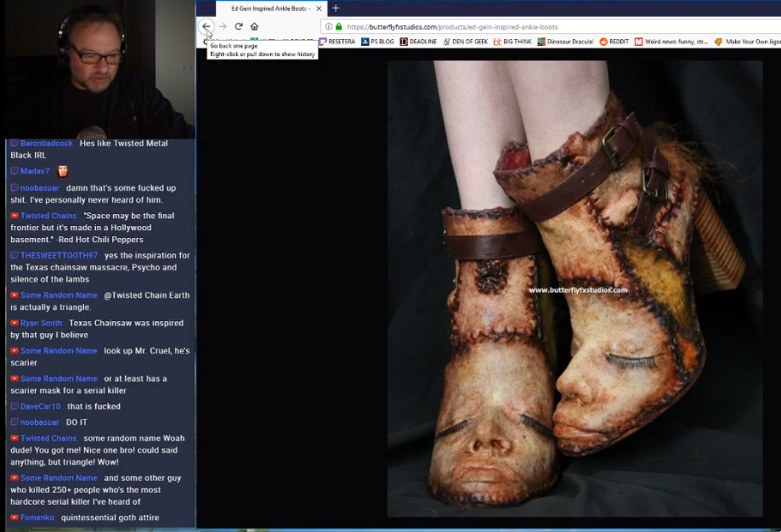Click the Madav7 username in chat

point(35,171)
